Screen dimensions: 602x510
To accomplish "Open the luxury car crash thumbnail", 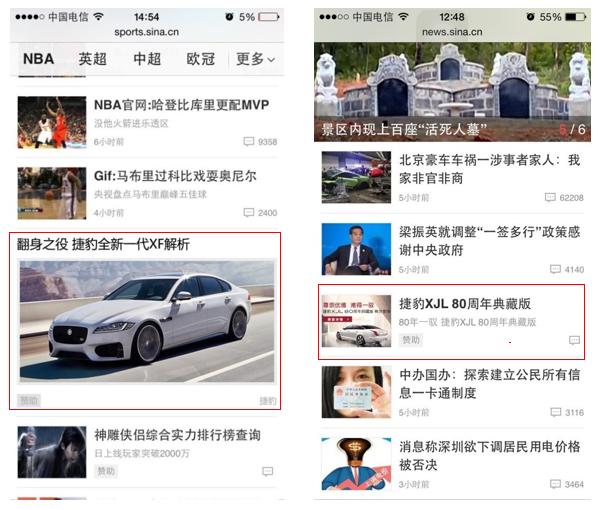I will pos(356,177).
